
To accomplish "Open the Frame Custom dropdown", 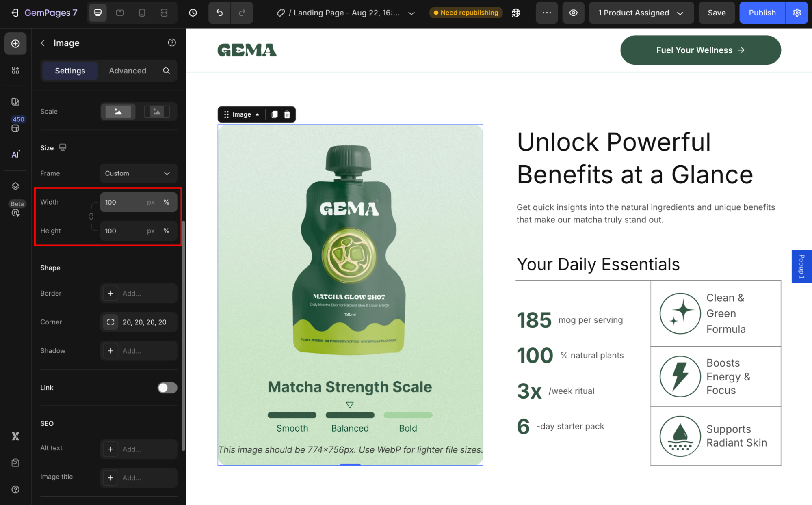I will (x=138, y=173).
